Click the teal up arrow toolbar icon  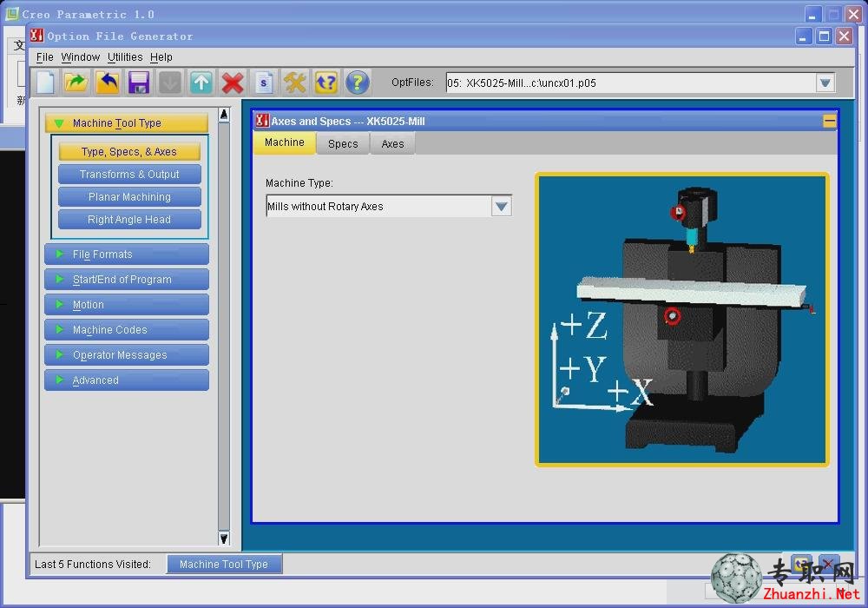(201, 83)
